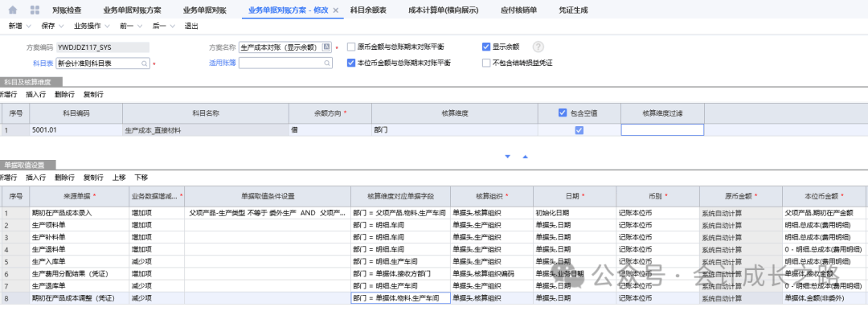Switch to the 科目余额表 tab
This screenshot has height=311, width=868.
point(369,10)
